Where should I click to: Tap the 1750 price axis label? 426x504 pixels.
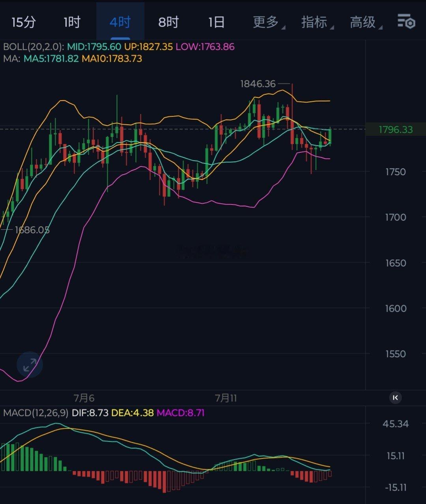tap(396, 172)
